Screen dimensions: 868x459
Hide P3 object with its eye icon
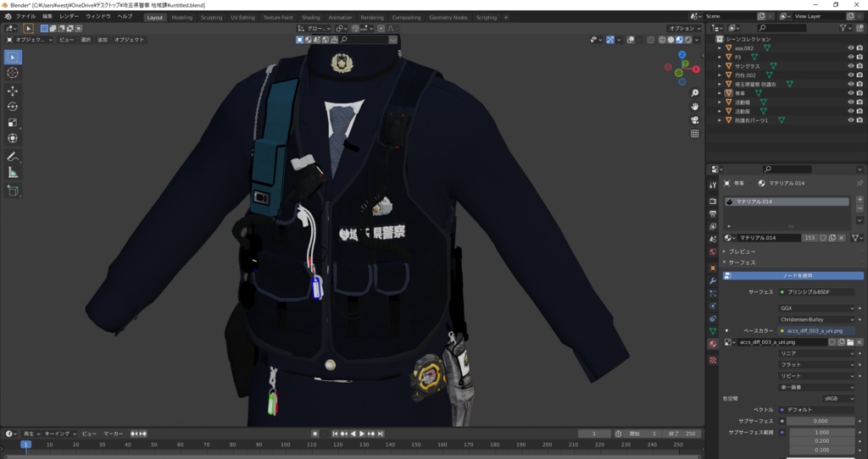click(x=851, y=57)
